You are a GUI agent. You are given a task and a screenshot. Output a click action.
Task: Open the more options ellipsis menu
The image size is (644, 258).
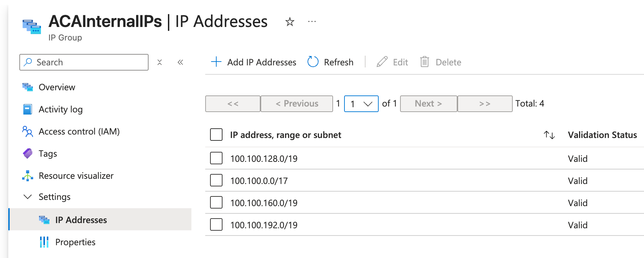[x=312, y=22]
